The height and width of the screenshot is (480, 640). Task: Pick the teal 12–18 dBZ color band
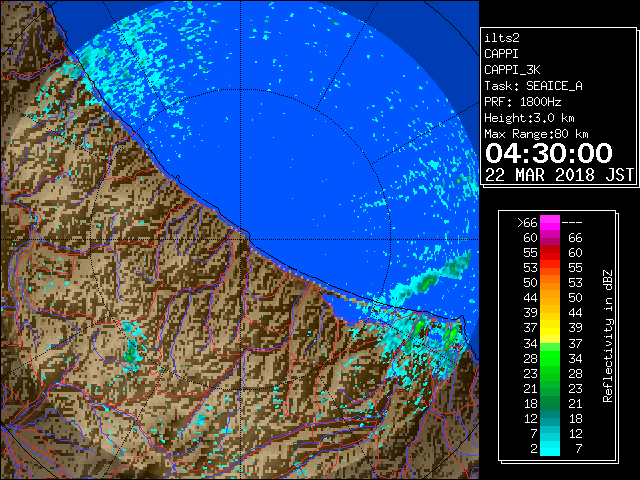click(550, 418)
